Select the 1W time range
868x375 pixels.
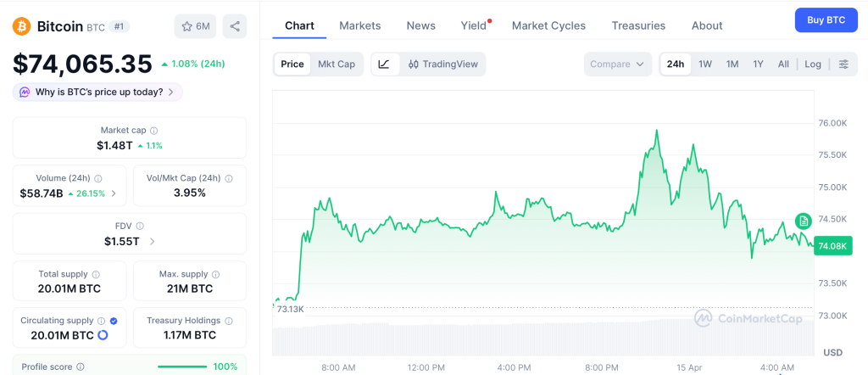click(704, 64)
